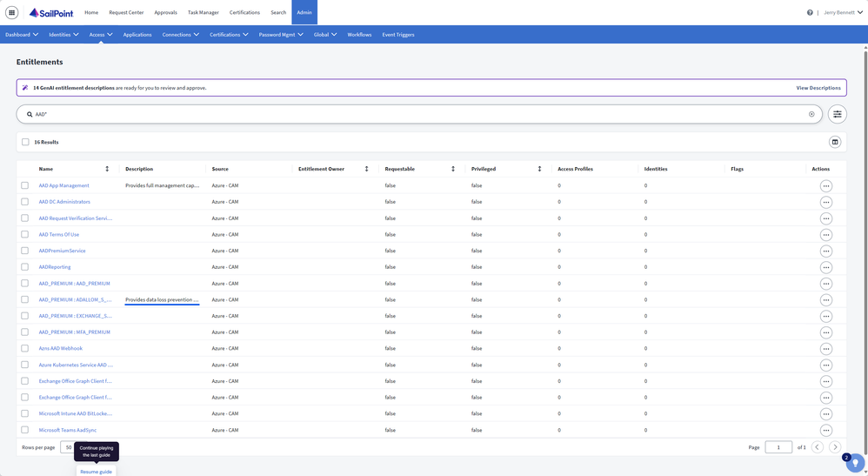Open the Jerry Bennett user menu

(843, 12)
